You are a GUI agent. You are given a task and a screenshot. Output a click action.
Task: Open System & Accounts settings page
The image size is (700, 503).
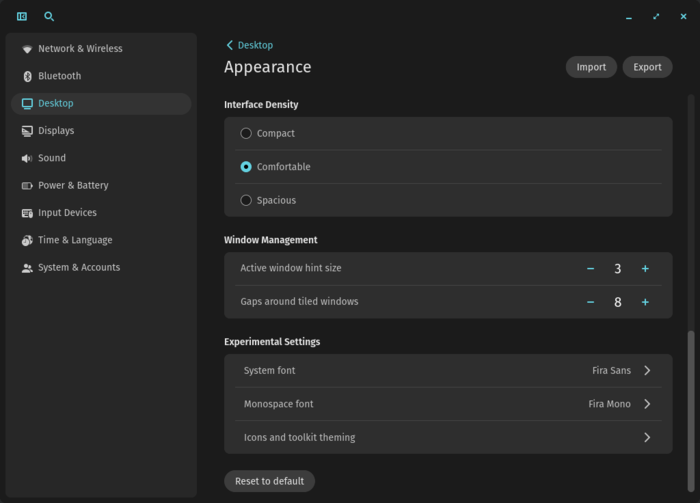[x=78, y=268]
